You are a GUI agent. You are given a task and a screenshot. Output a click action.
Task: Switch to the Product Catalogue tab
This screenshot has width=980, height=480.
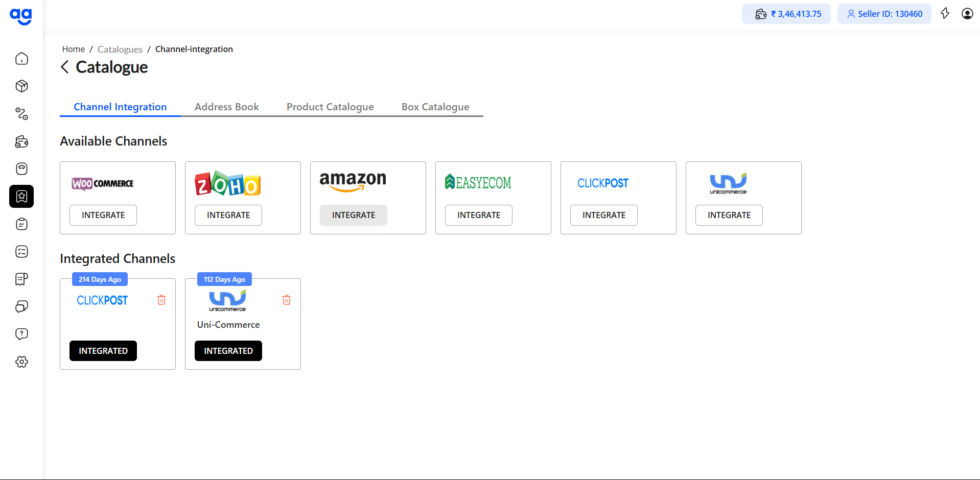(x=330, y=107)
